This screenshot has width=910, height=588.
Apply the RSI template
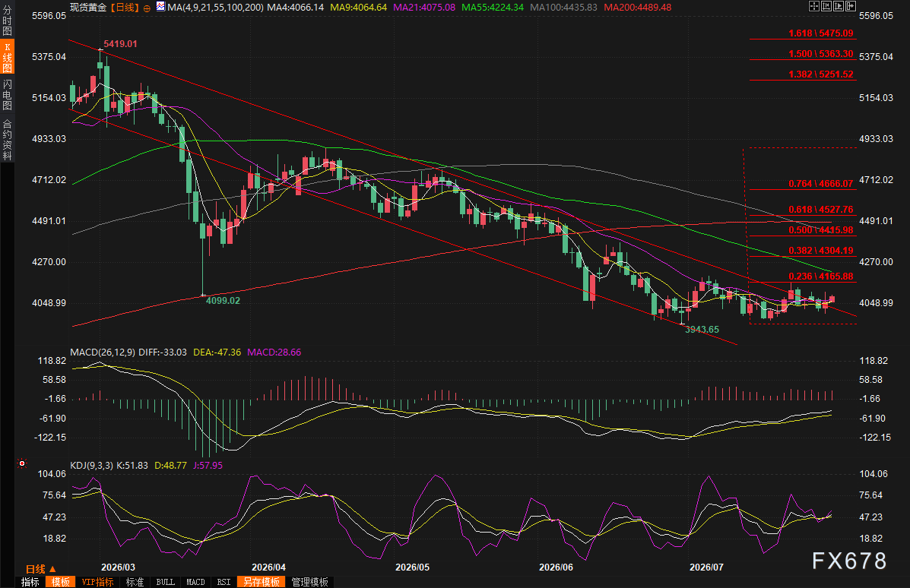pos(224,582)
